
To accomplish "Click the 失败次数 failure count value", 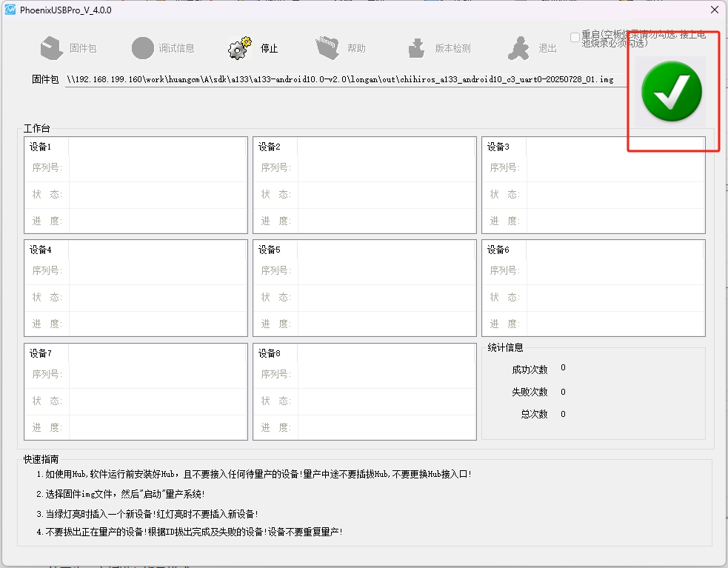I will click(x=563, y=392).
